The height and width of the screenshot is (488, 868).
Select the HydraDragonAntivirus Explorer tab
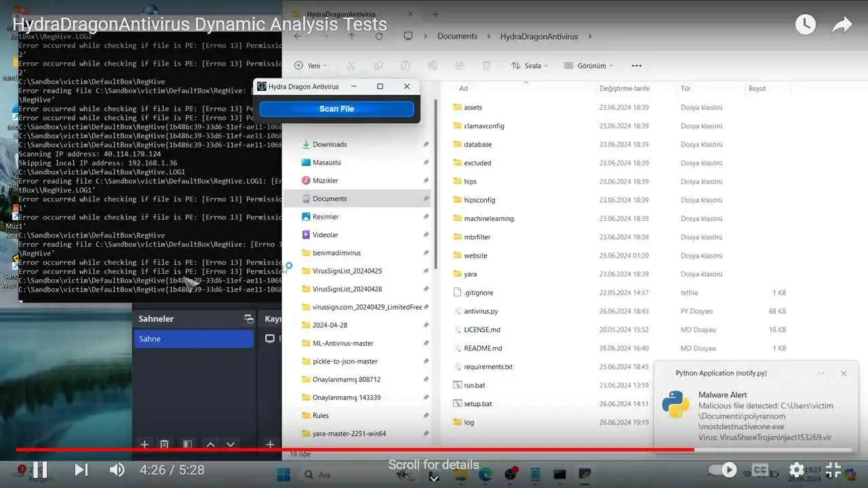tap(353, 14)
